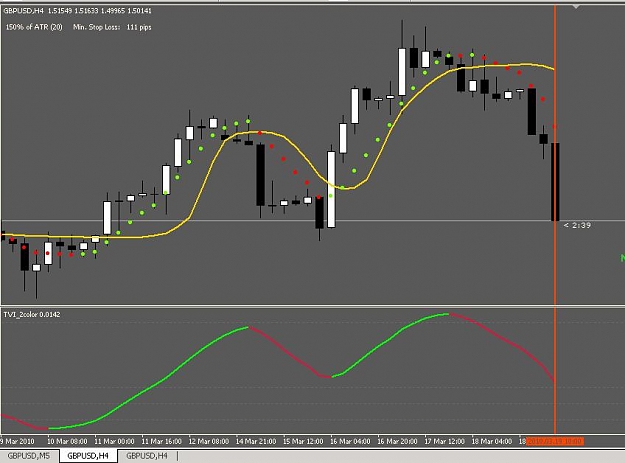Image resolution: width=625 pixels, height=463 pixels.
Task: Click the 11 Mar 16:00 time axis label
Action: tap(161, 441)
